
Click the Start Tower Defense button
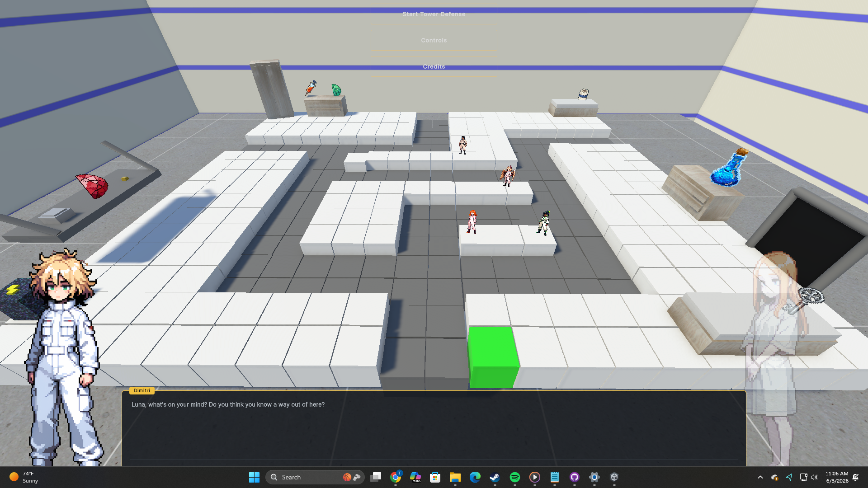[434, 14]
